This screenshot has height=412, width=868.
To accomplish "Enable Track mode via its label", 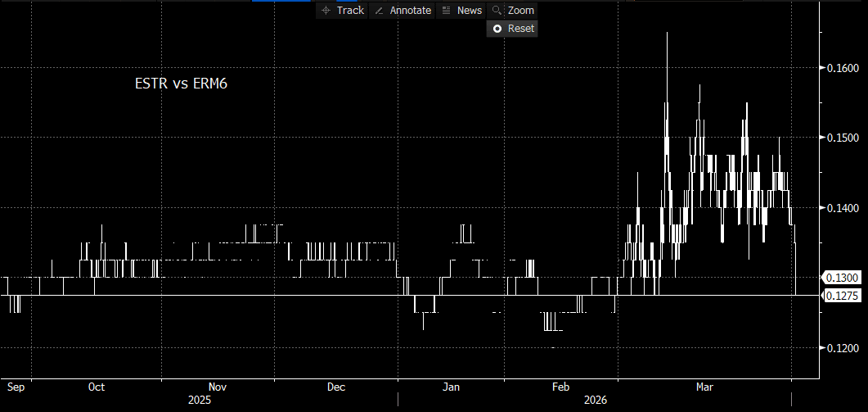I will pyautogui.click(x=350, y=11).
